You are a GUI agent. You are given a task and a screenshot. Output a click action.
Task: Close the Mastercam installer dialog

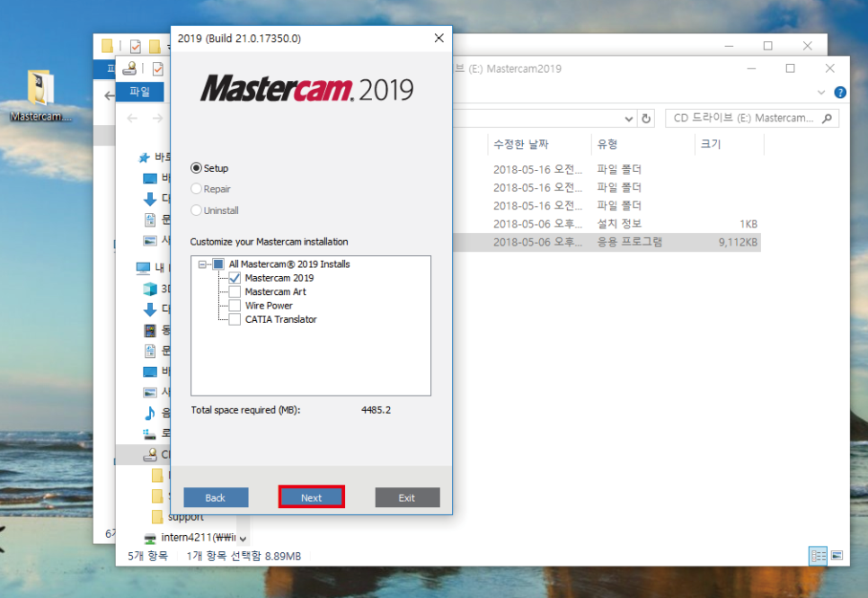439,39
